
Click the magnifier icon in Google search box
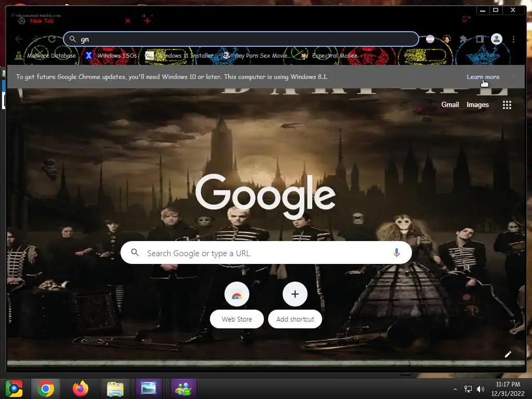[x=135, y=253]
